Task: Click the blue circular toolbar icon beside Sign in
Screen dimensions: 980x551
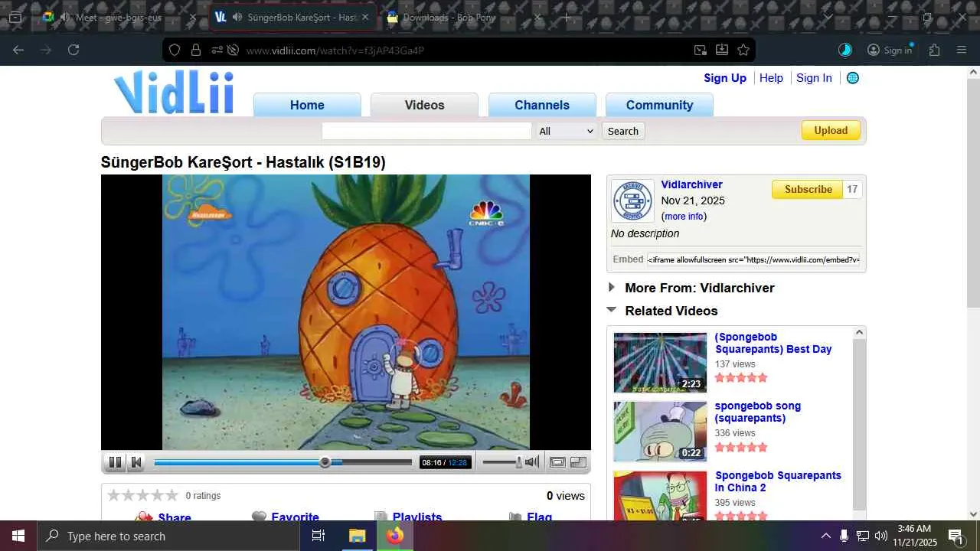Action: pos(845,50)
